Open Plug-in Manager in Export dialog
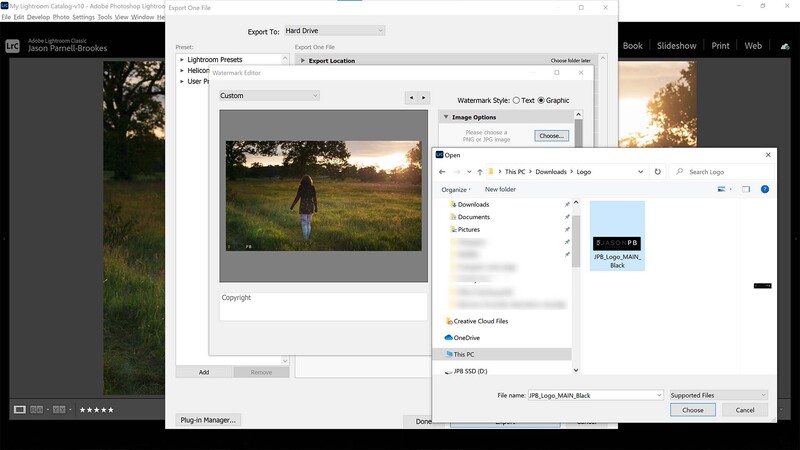This screenshot has width=800, height=450. pos(208,420)
